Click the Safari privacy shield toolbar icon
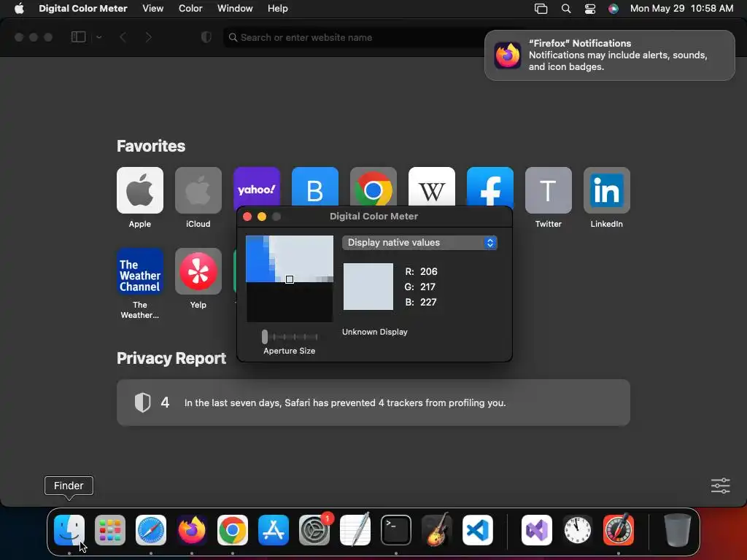 [x=206, y=37]
